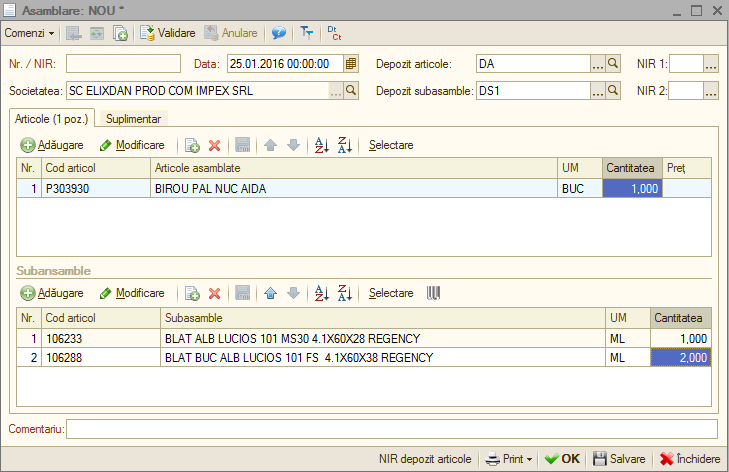Click Selectare in the Subansamble toolbar

(391, 293)
